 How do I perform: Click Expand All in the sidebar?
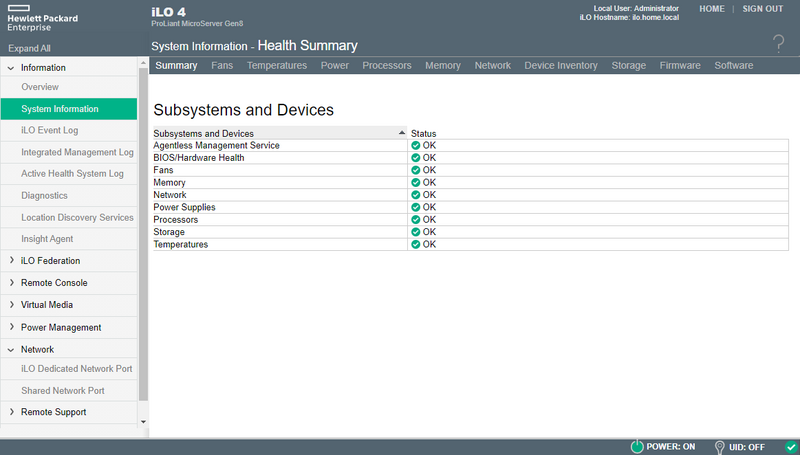click(x=29, y=48)
